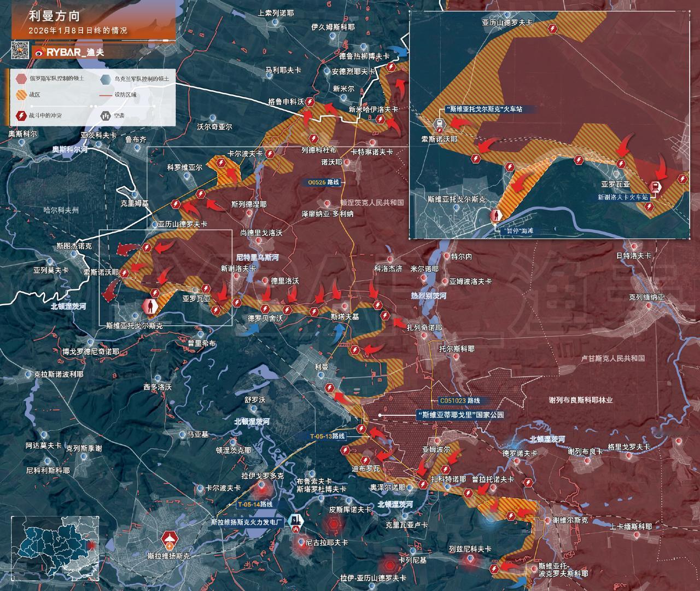Click the T-05-14路线 road label
This screenshot has width=700, height=591.
[255, 504]
